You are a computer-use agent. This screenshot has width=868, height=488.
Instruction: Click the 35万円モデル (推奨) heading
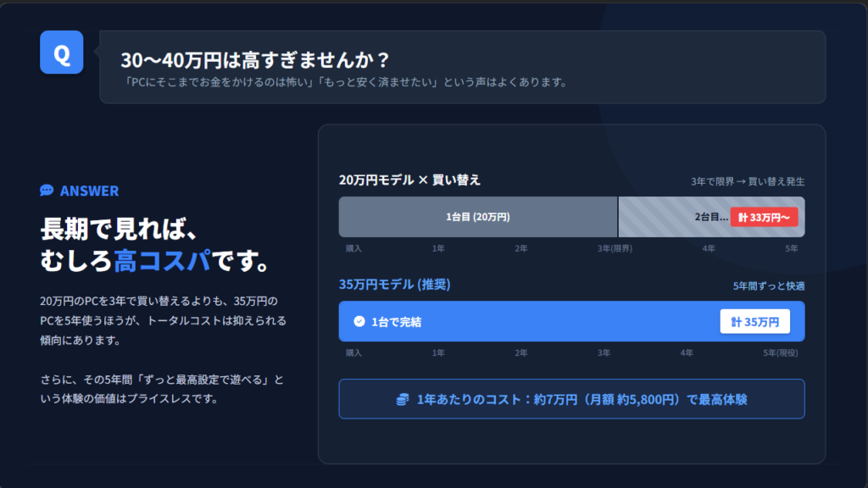click(394, 285)
